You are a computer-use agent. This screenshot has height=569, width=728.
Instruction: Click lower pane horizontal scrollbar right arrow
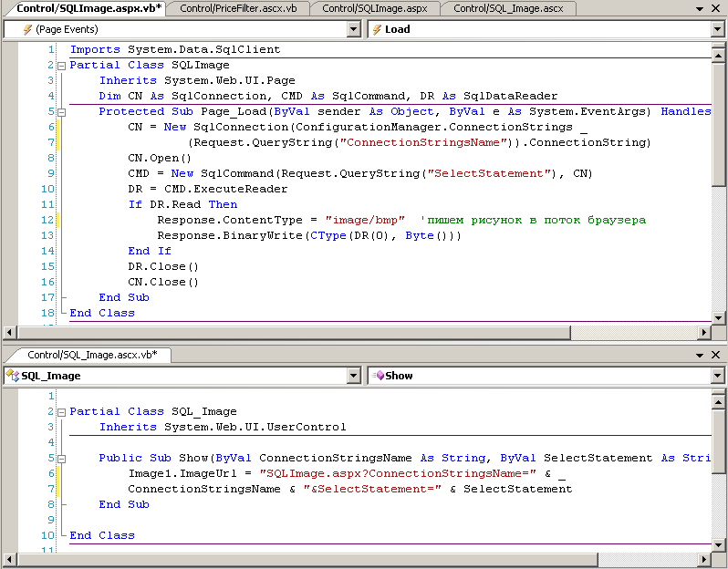(x=704, y=559)
